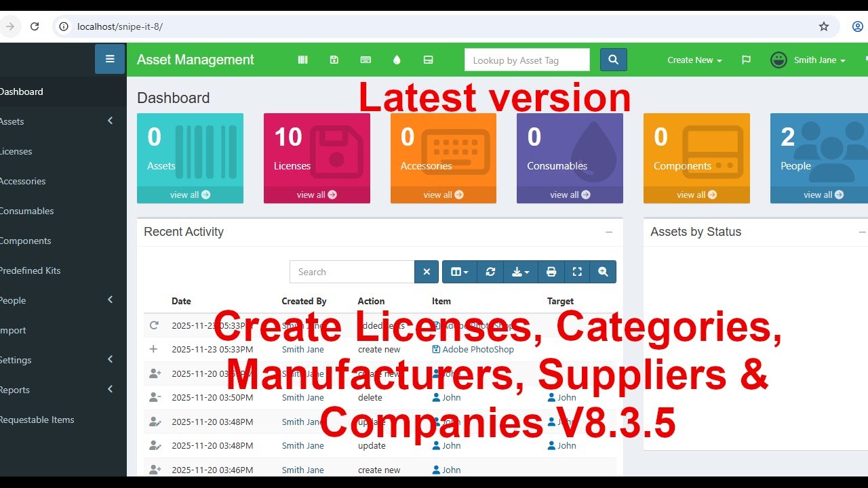Open Consumables droplet icon in top navbar
The image size is (868, 488).
tap(397, 60)
